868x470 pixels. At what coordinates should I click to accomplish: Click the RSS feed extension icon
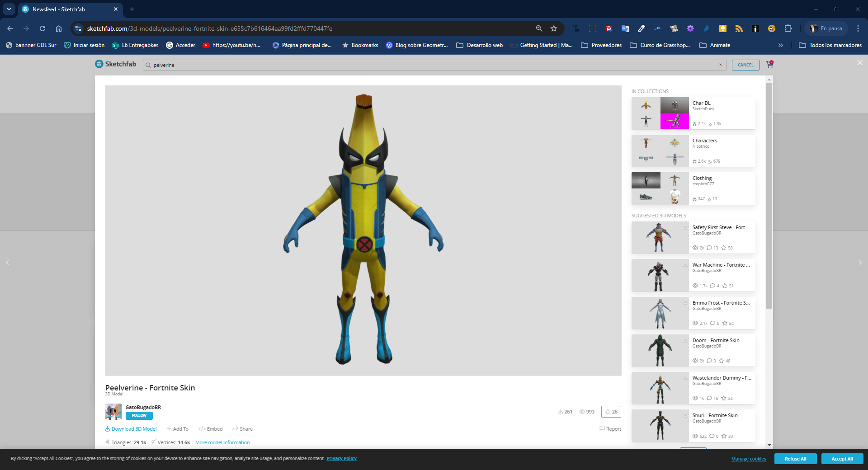pos(739,28)
